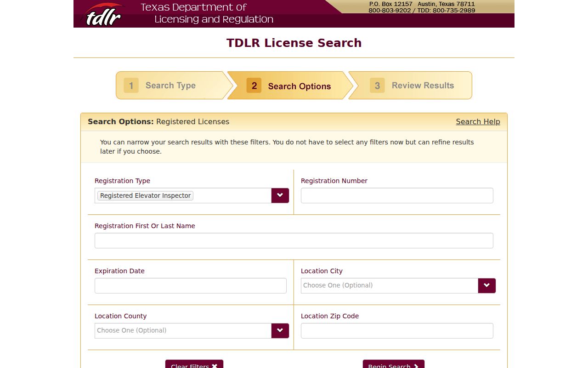Click the 'Expiration Date' label
Viewport: 588px width, 368px height.
coord(119,271)
